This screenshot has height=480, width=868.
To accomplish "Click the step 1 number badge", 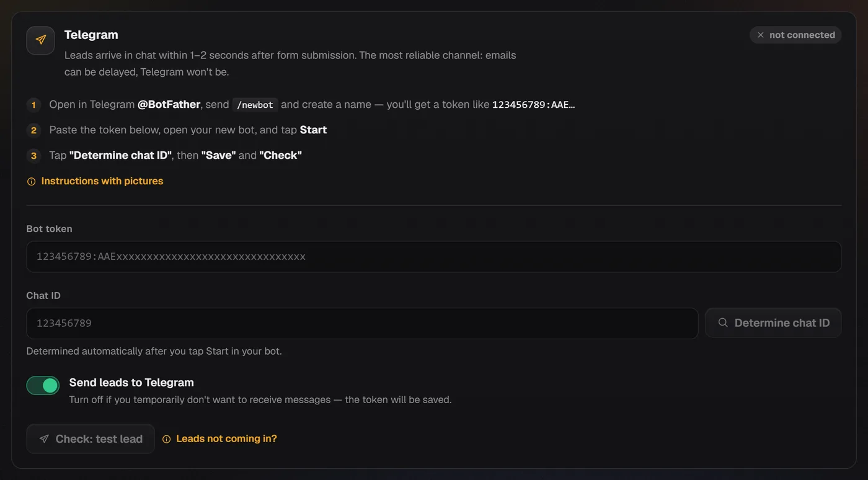I will [33, 105].
